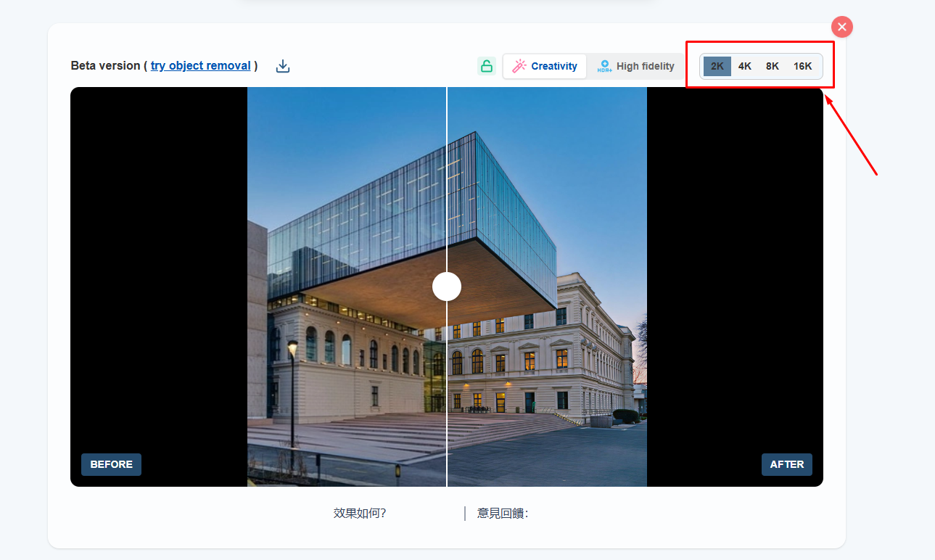
Task: Choose 8K output resolution
Action: pos(773,66)
